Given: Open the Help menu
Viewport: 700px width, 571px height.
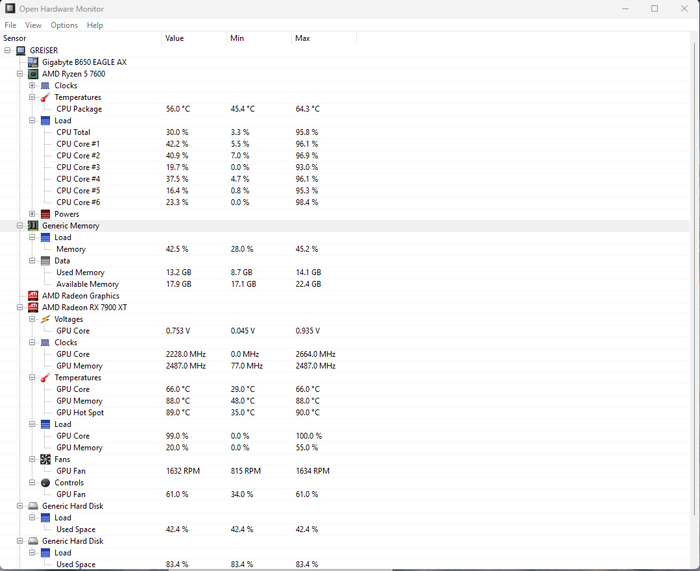Looking at the screenshot, I should click(95, 25).
